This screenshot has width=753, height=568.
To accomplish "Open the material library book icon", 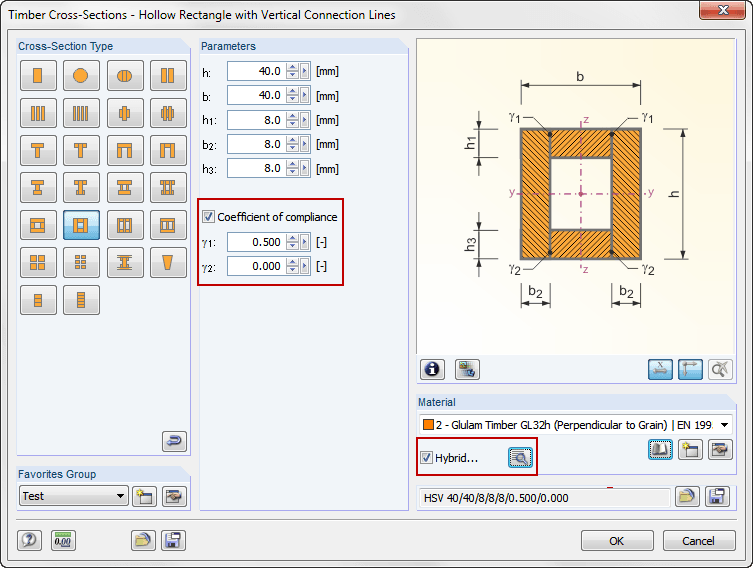I will [x=660, y=449].
